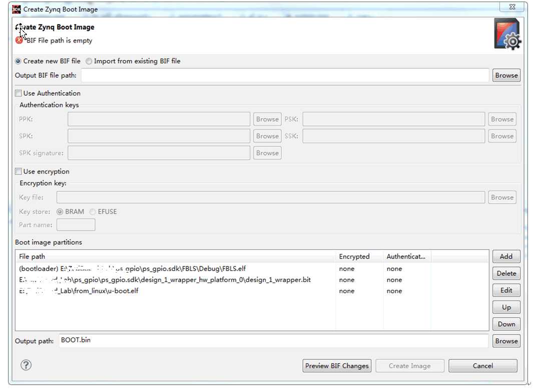Click Encrypted value none for design_1_wrapper.bit

point(347,279)
